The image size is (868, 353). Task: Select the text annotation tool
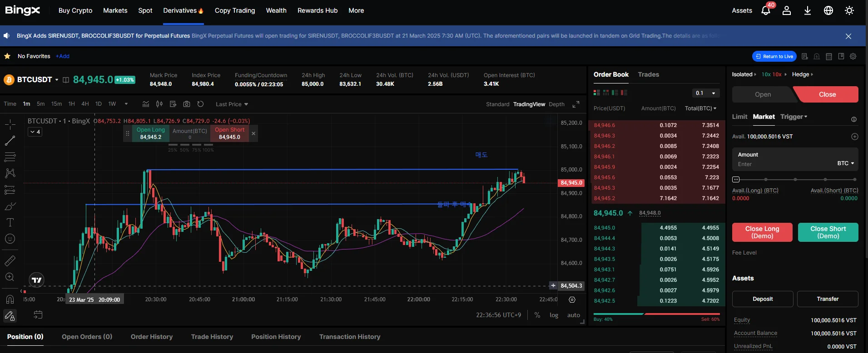click(x=10, y=222)
